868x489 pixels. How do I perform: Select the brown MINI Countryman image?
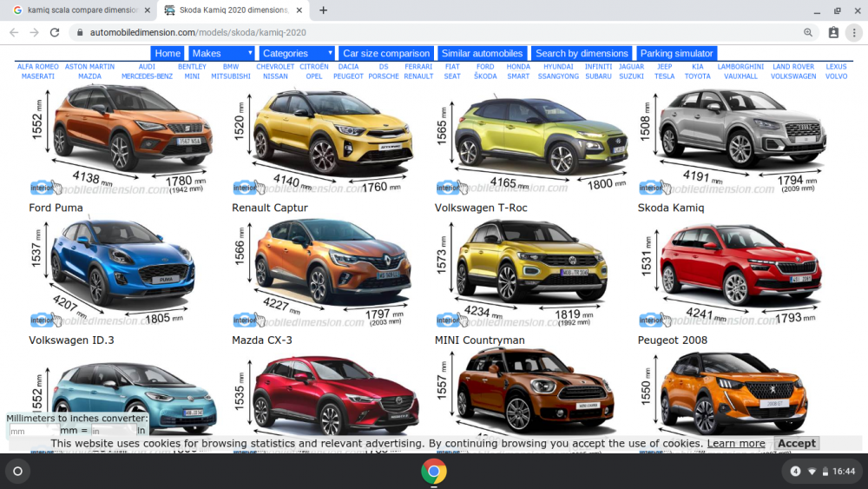tap(535, 391)
